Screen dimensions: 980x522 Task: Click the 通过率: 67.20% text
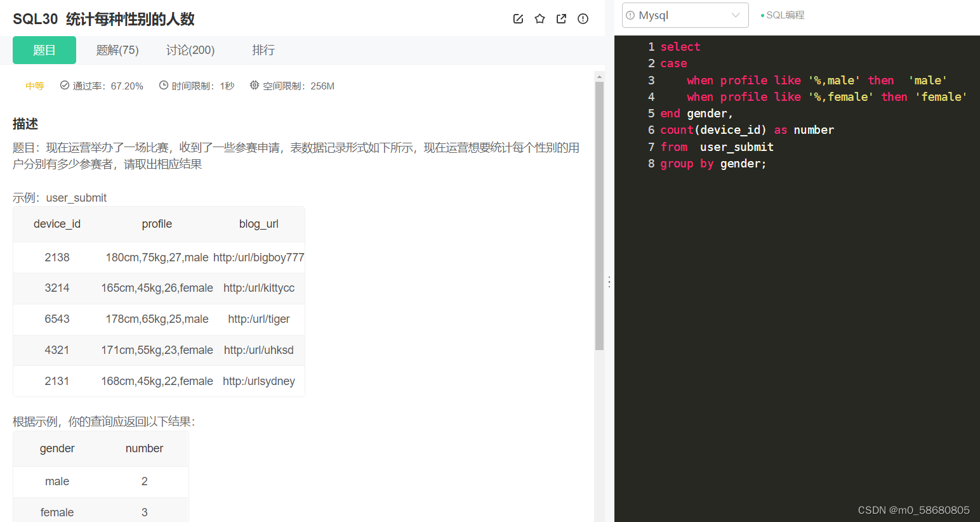click(x=108, y=86)
